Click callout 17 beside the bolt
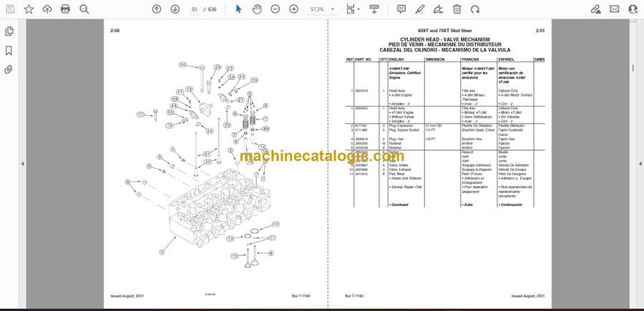The width and height of the screenshot is (644, 311). (141, 115)
